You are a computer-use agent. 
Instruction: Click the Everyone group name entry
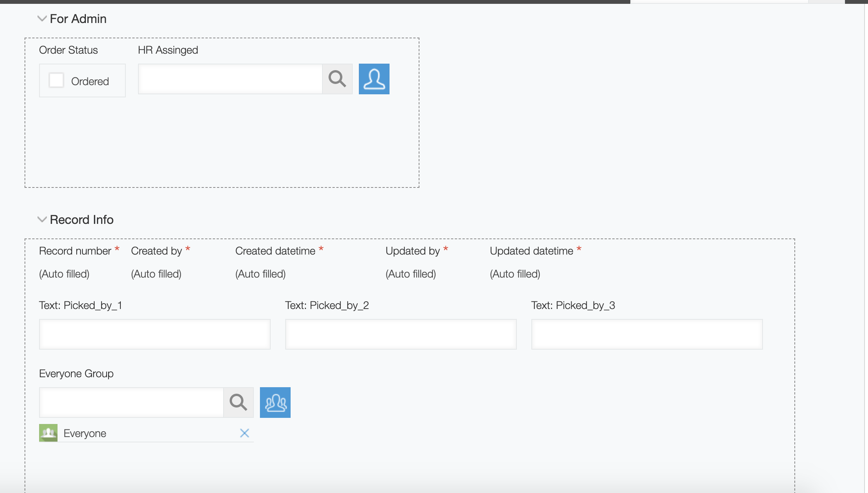(x=85, y=433)
